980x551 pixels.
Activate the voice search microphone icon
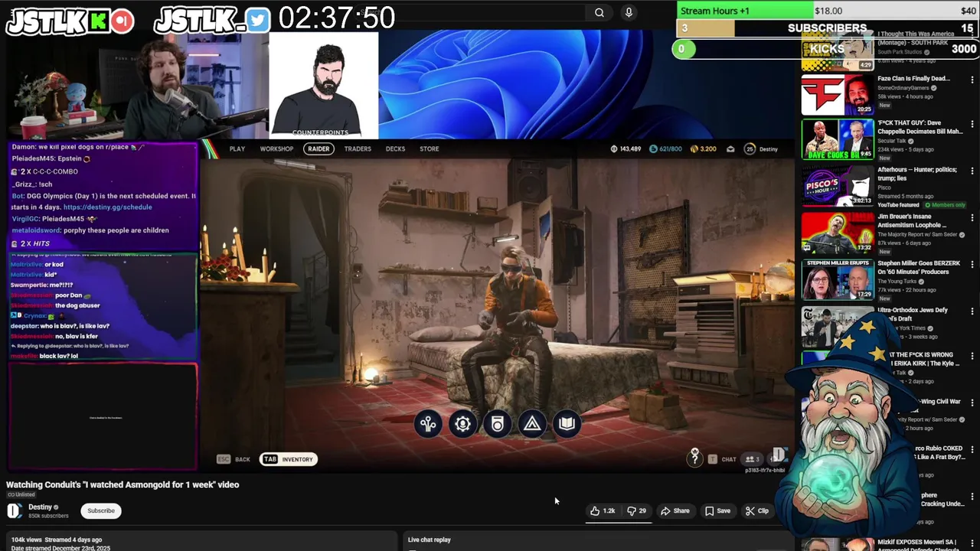pos(629,12)
